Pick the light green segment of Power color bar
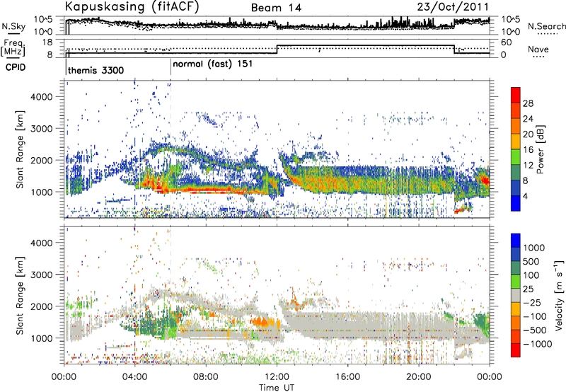The image size is (566, 392). [x=516, y=157]
